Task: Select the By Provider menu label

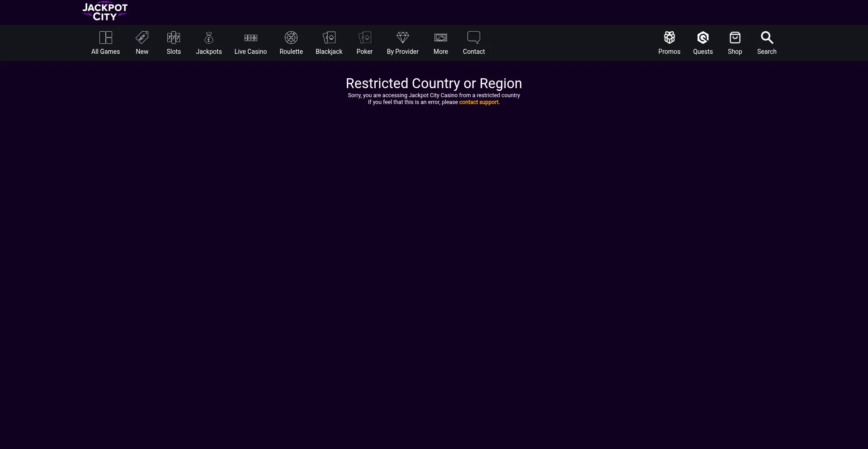Action: coord(403,52)
